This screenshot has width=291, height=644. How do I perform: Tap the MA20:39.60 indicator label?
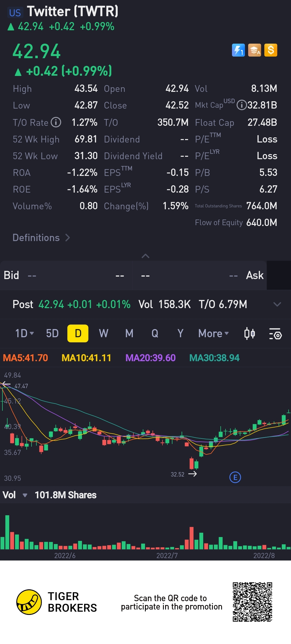coord(150,358)
